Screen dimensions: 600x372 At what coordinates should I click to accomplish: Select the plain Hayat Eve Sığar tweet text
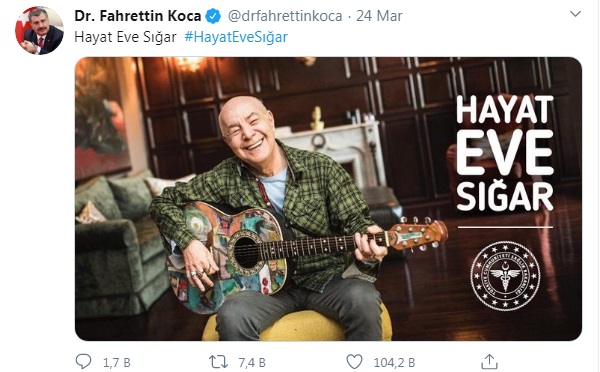[126, 37]
